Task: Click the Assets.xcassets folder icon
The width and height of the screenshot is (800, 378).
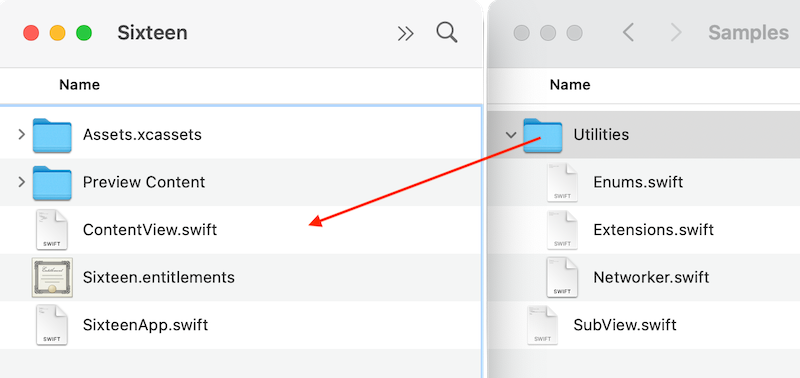Action: 52,135
